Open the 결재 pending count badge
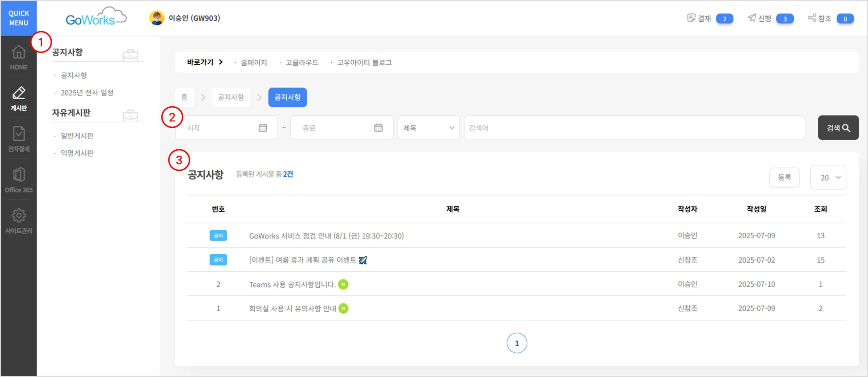The width and height of the screenshot is (868, 377). [724, 19]
